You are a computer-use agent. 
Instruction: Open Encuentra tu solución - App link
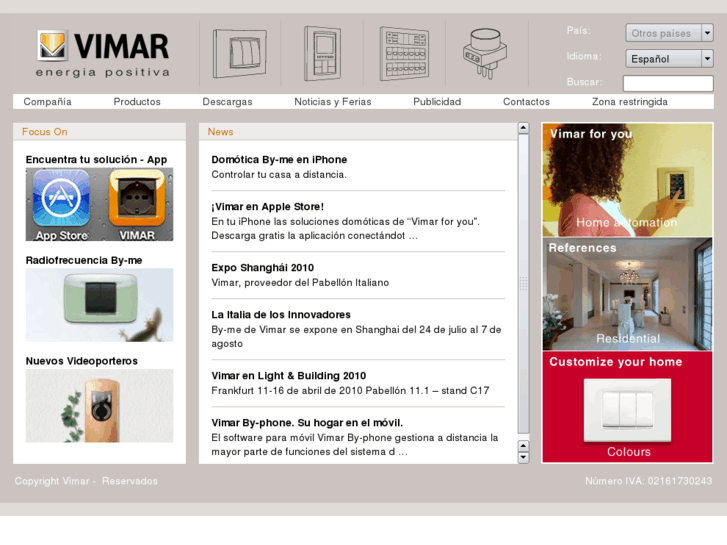tap(96, 160)
